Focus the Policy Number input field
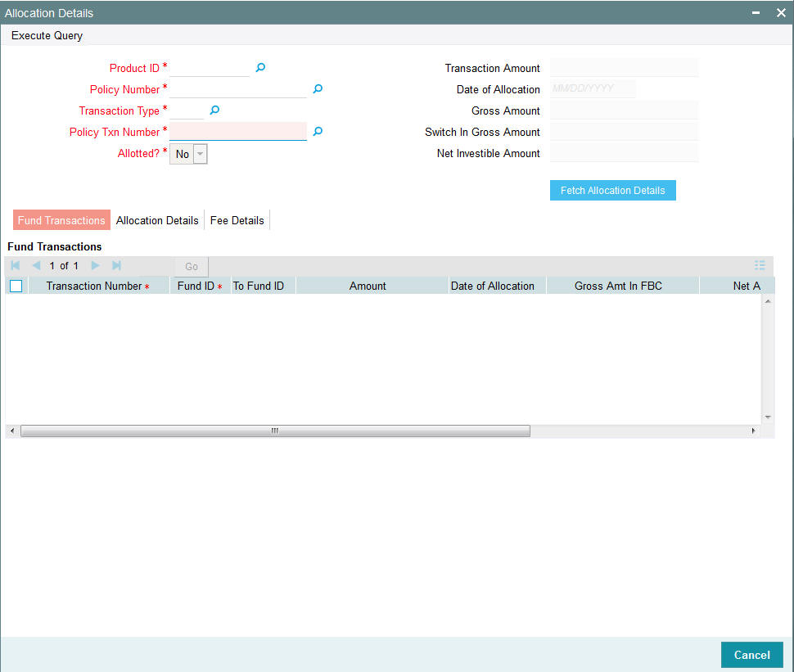 coord(238,89)
